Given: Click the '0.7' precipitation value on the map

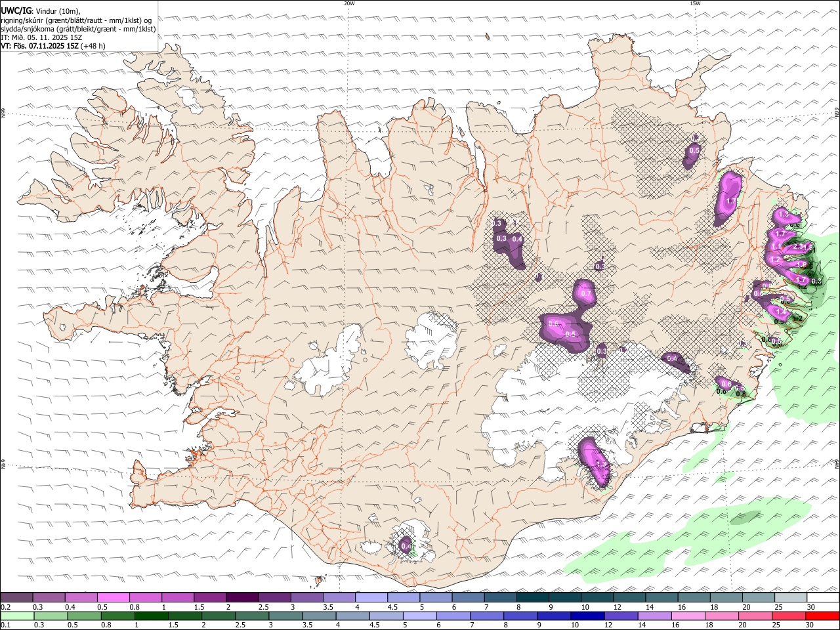Looking at the screenshot, I should pyautogui.click(x=586, y=293).
